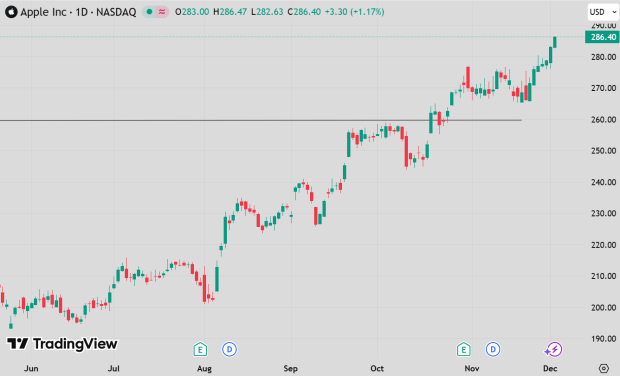Click the Apple logo symbol icon
This screenshot has width=620, height=376.
click(x=11, y=12)
